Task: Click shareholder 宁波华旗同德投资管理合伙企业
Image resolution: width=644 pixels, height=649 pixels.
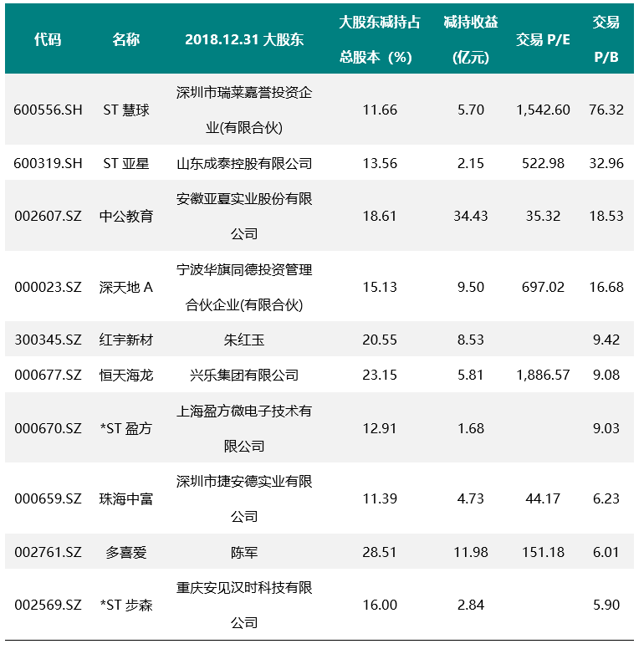Action: pos(244,287)
